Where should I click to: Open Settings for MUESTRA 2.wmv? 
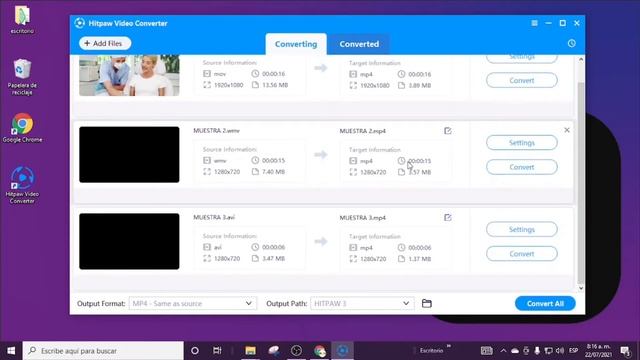pos(522,143)
